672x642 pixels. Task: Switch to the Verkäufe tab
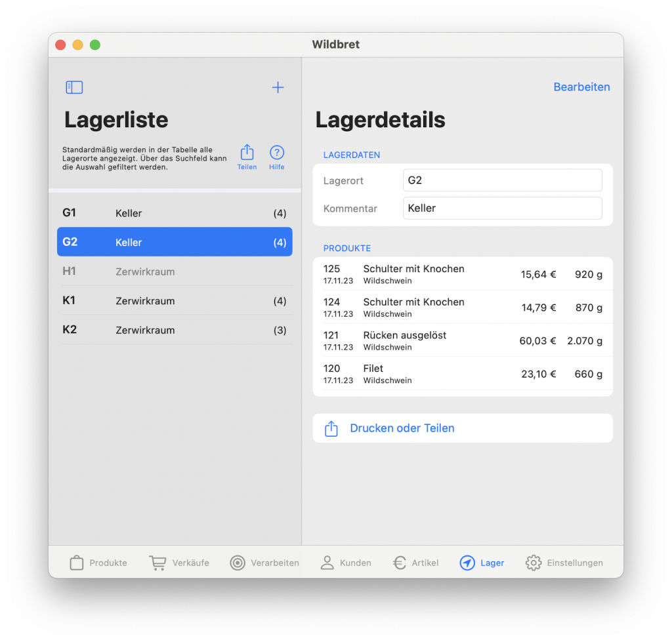click(x=179, y=563)
